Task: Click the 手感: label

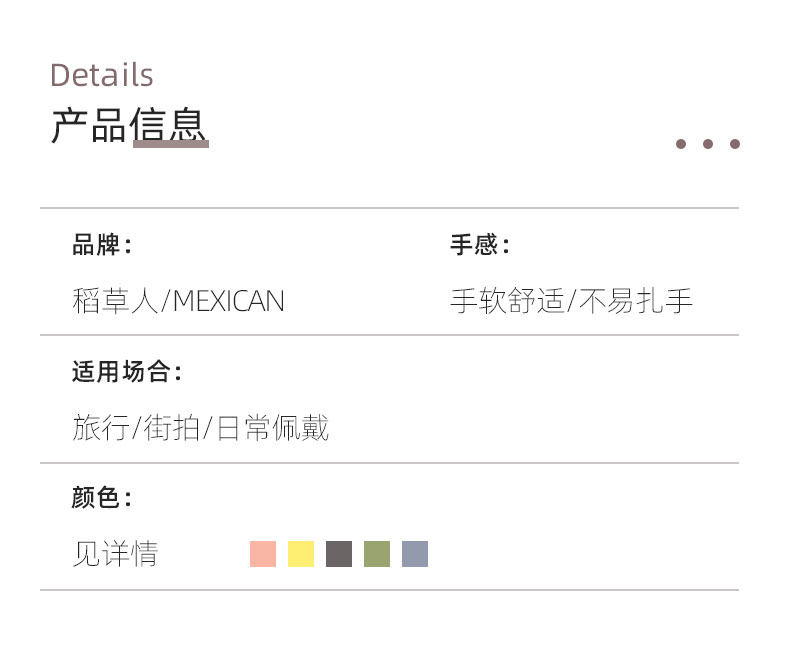Action: click(479, 245)
